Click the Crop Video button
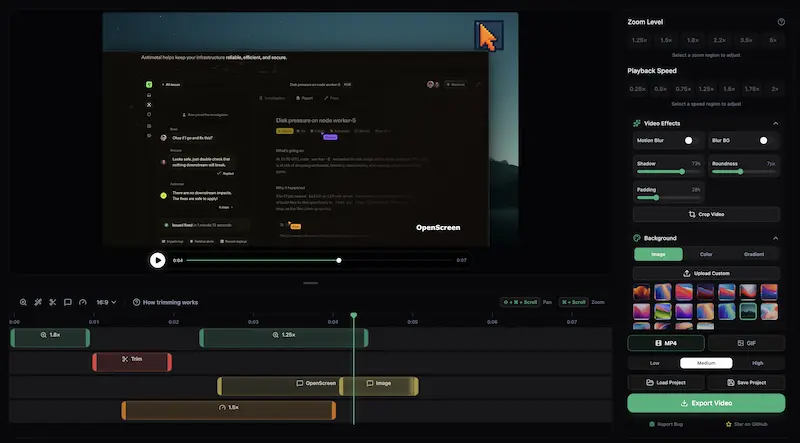Image resolution: width=800 pixels, height=443 pixels. click(x=706, y=214)
